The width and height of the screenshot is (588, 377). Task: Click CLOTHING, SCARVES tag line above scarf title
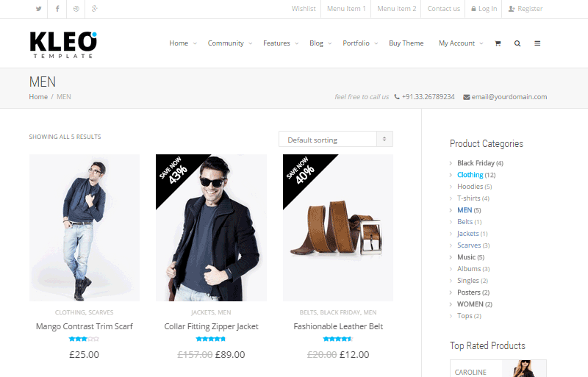84,312
